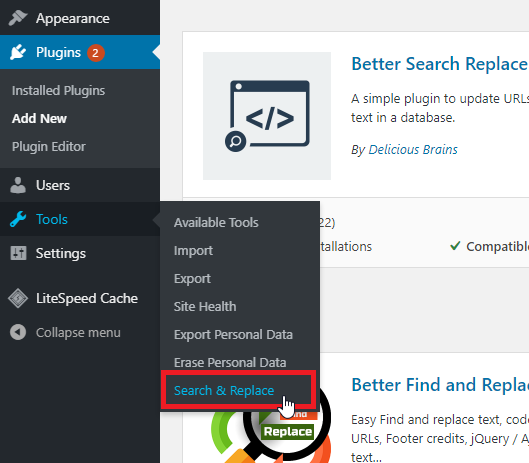Click the Users person icon
This screenshot has height=463, width=529.
click(x=18, y=185)
